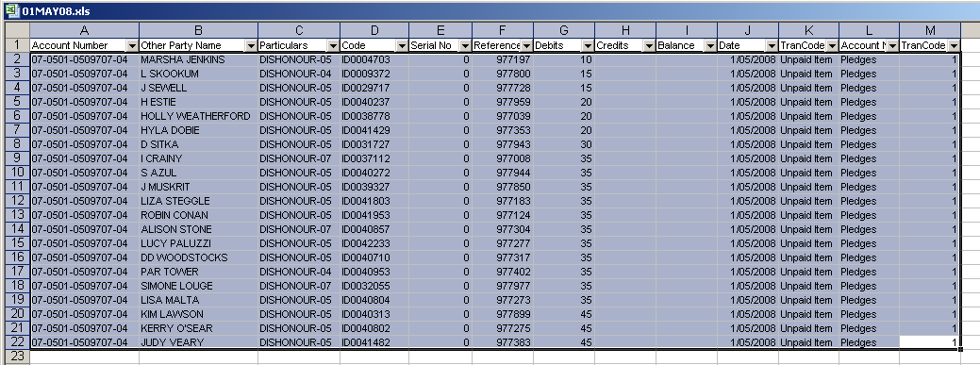Select column E header
The image size is (980, 365).
(x=440, y=30)
